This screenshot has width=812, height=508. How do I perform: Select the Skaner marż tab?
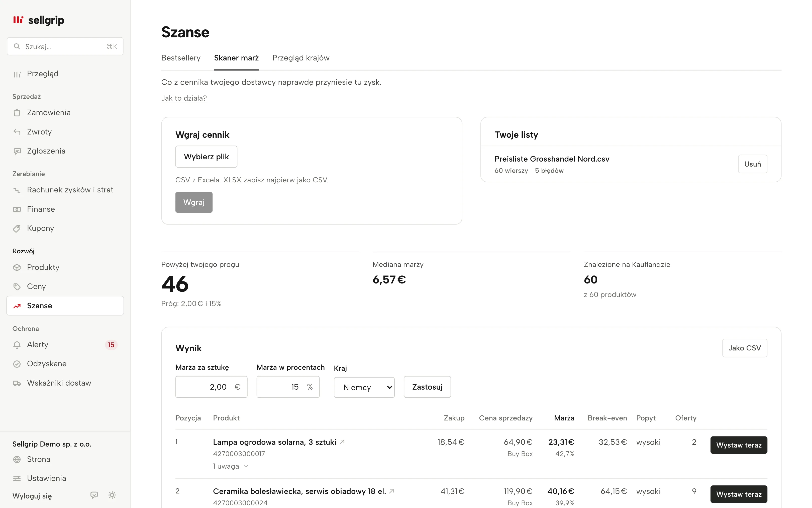[236, 58]
